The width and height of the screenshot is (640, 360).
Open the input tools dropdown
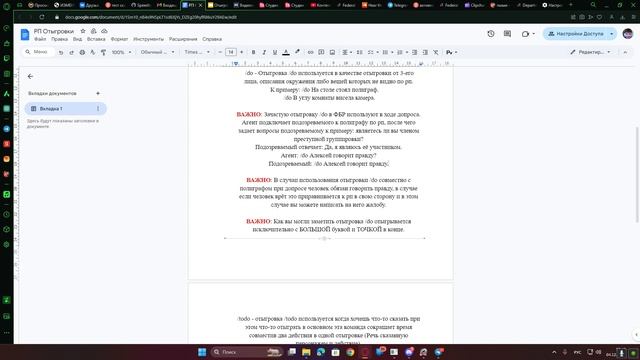click(451, 52)
